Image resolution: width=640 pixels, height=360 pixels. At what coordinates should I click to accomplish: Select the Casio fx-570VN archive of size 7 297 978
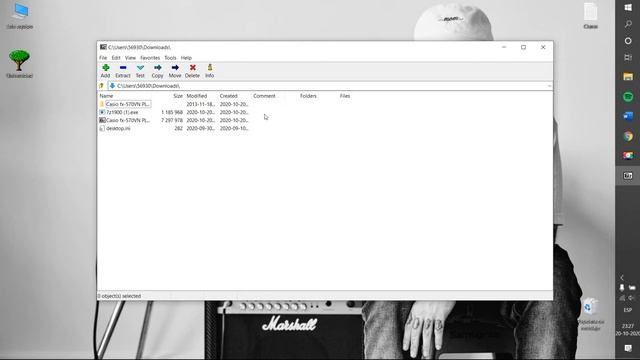click(128, 120)
